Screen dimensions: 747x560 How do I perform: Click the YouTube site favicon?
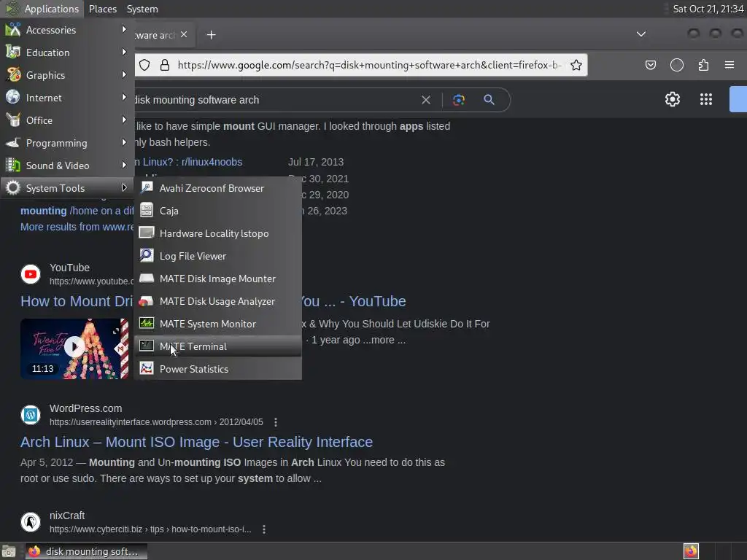pos(31,274)
